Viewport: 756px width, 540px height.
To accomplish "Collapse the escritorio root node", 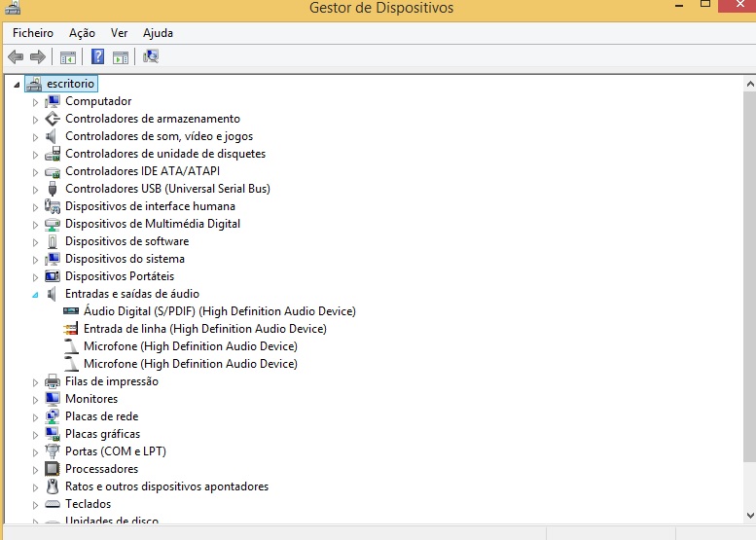I will [x=17, y=85].
